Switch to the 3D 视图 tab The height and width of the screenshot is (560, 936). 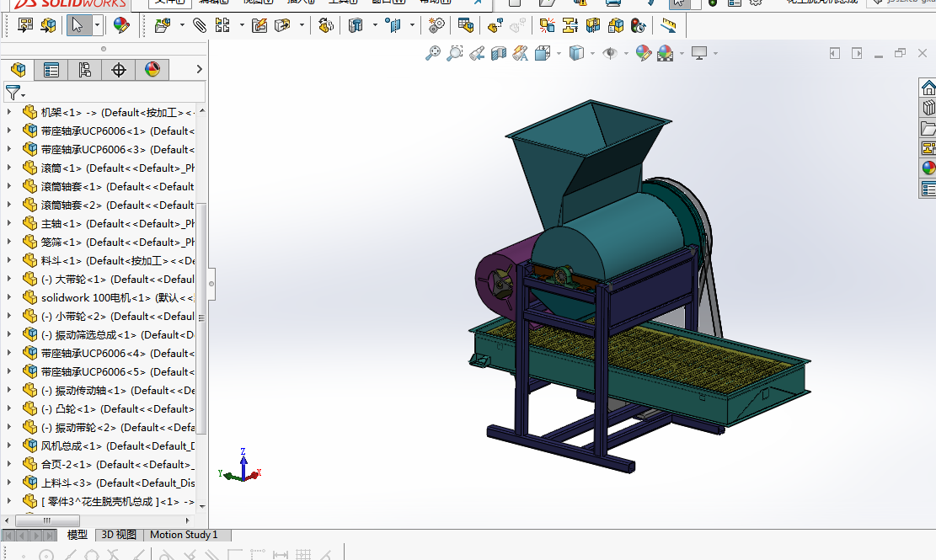[x=119, y=535]
